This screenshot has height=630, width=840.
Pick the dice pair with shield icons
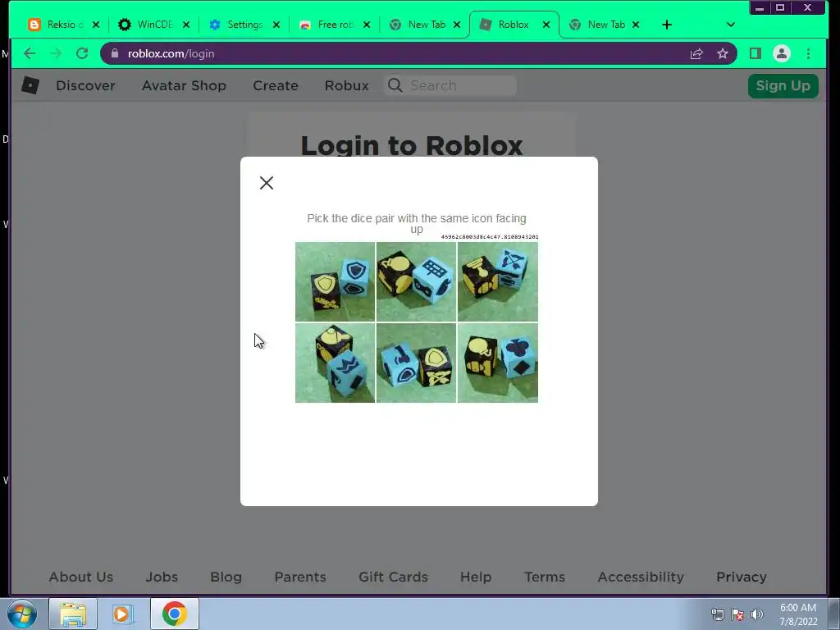335,281
